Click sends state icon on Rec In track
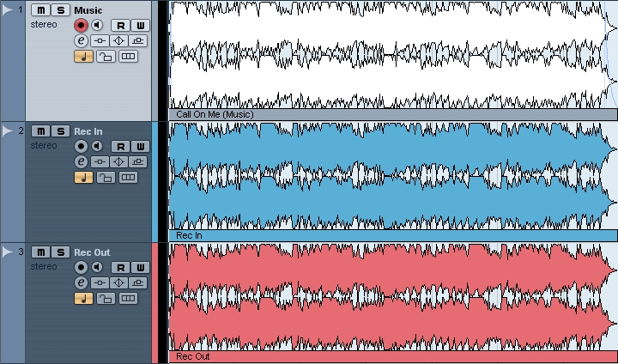Viewport: 618px width, 364px height. 137,161
